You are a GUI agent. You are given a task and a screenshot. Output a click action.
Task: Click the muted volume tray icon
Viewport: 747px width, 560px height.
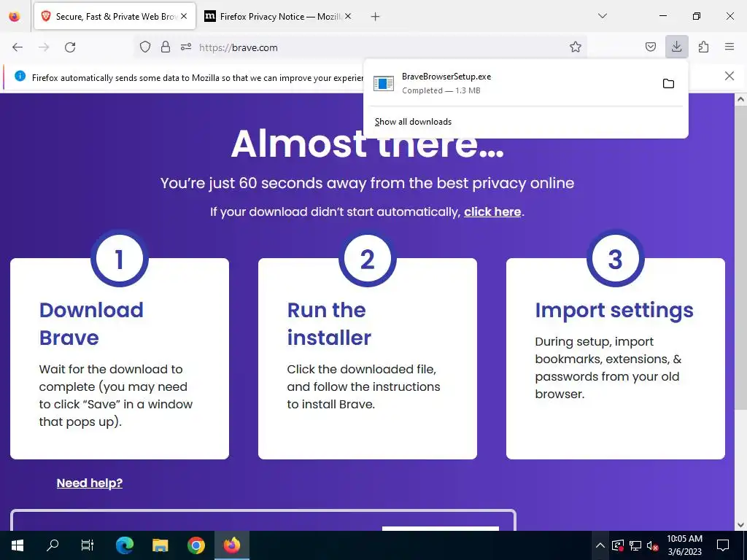point(653,545)
